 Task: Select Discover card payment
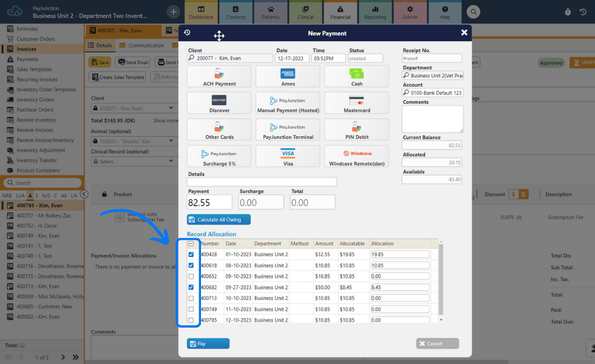(x=219, y=103)
